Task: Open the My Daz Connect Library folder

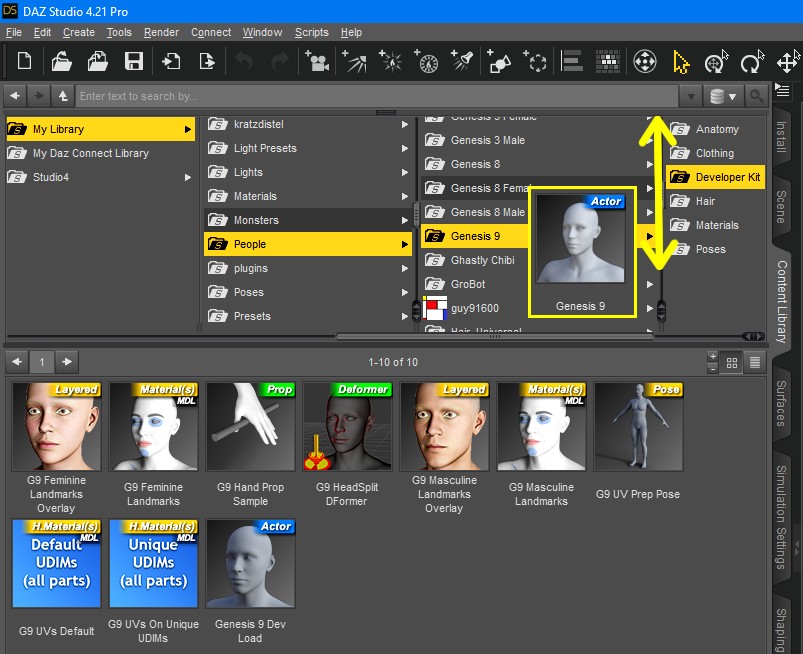Action: coord(100,153)
